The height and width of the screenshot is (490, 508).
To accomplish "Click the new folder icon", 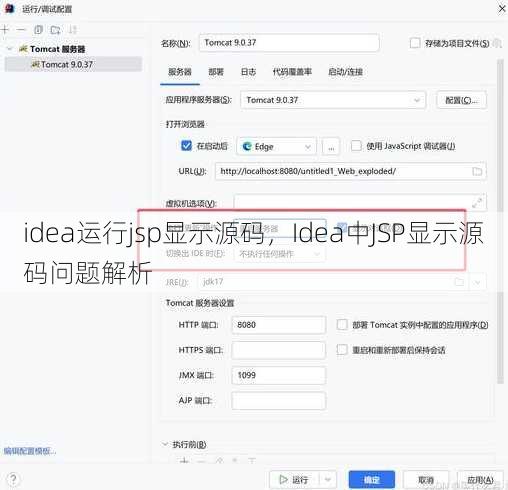I will coord(55,30).
